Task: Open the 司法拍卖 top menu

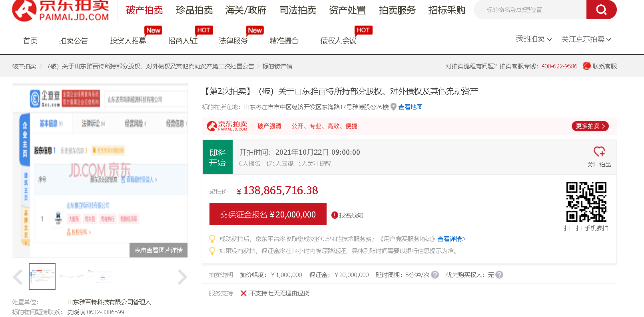Action: pos(298,10)
